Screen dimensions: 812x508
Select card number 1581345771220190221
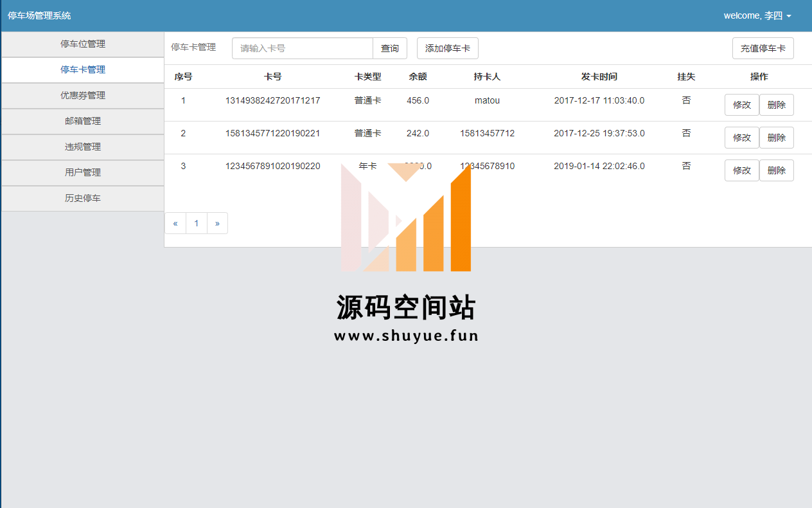(272, 133)
